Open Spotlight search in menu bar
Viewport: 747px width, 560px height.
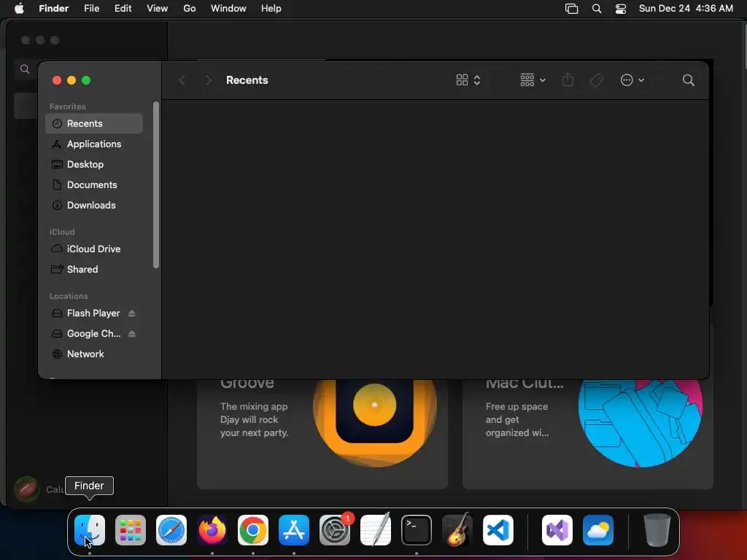597,9
